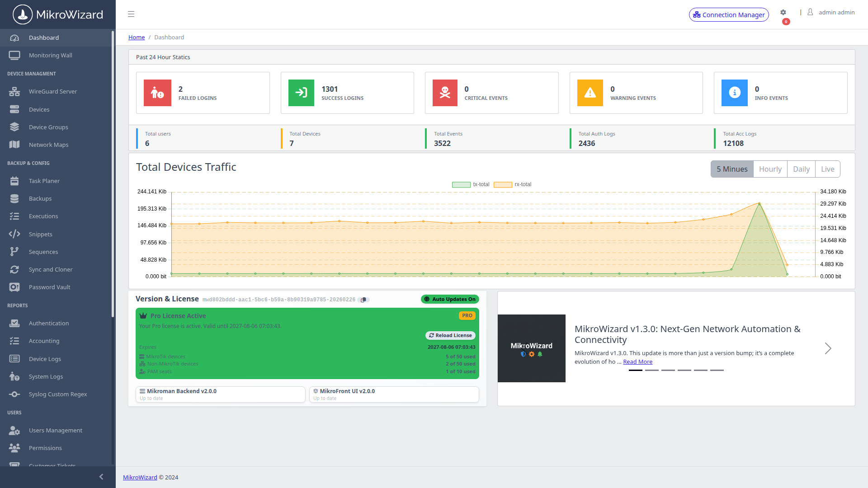Jump to second carousel slide indicator

[652, 370]
